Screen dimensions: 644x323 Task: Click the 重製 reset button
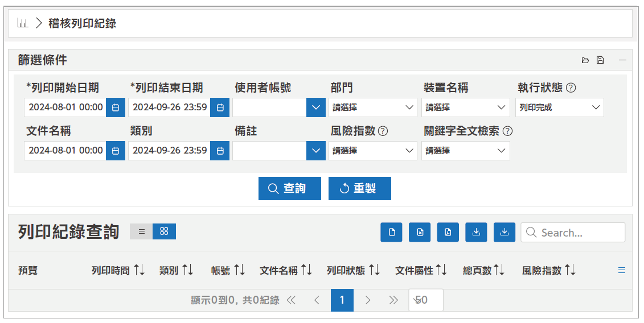359,188
